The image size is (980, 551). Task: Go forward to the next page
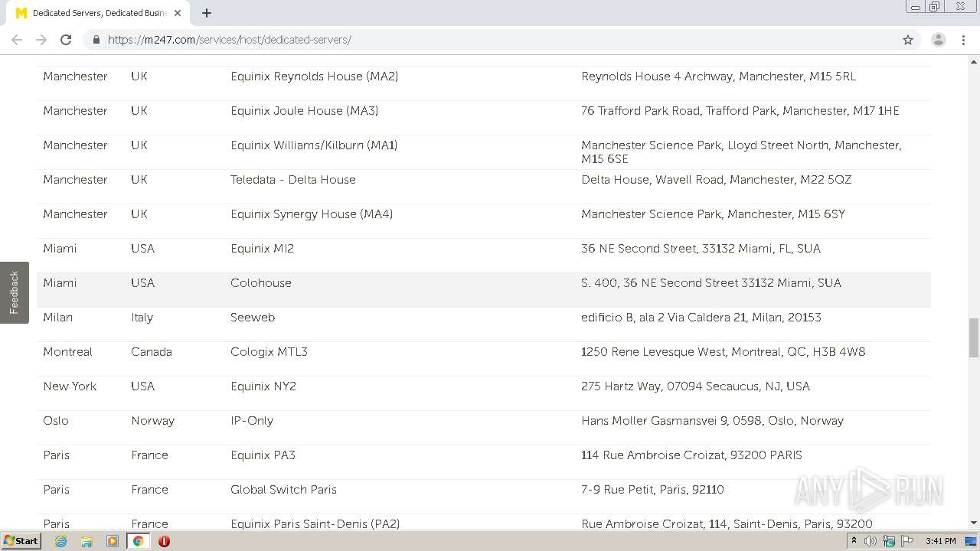click(41, 40)
